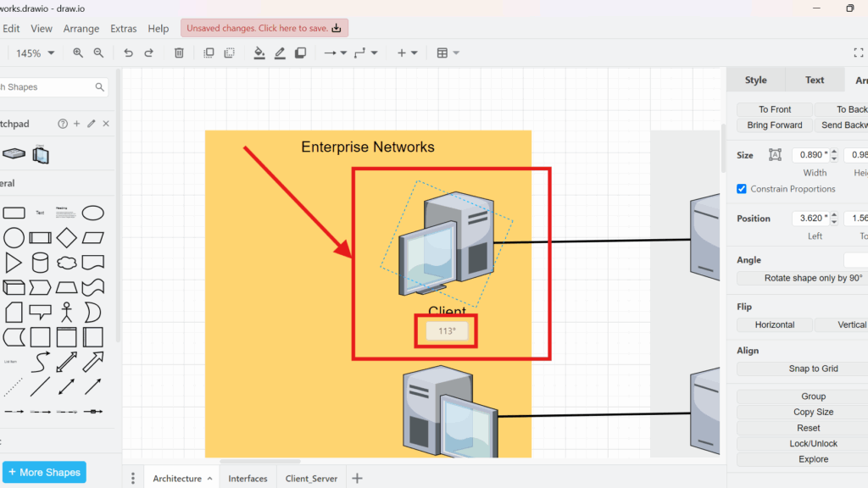Click the Width input field

tap(811, 155)
